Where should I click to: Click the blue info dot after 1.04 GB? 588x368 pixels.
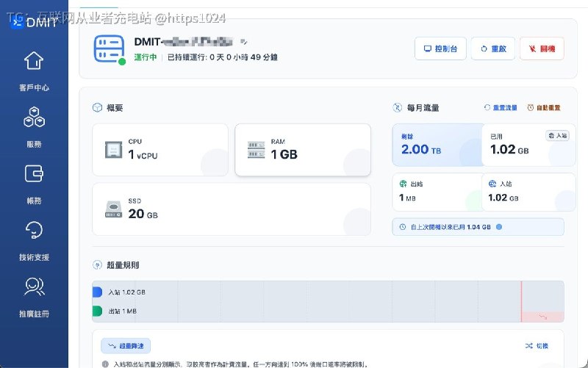point(499,227)
